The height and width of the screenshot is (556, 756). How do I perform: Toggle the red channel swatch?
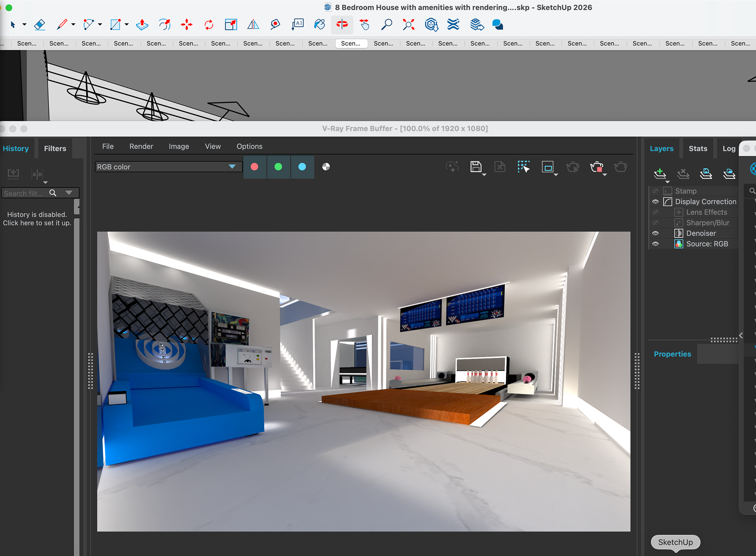coord(255,167)
